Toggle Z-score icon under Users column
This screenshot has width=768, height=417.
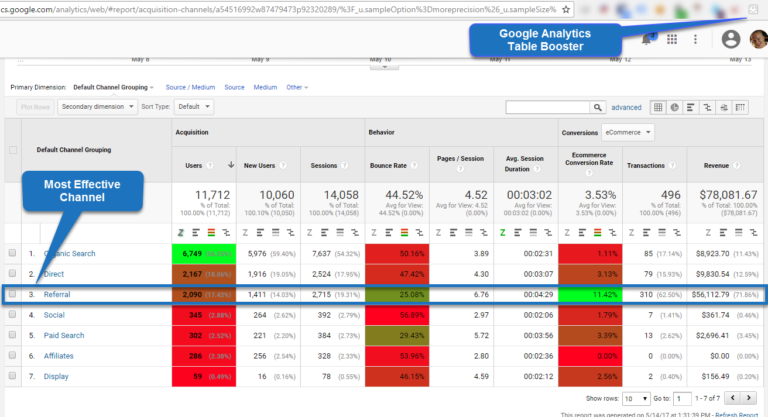point(181,233)
